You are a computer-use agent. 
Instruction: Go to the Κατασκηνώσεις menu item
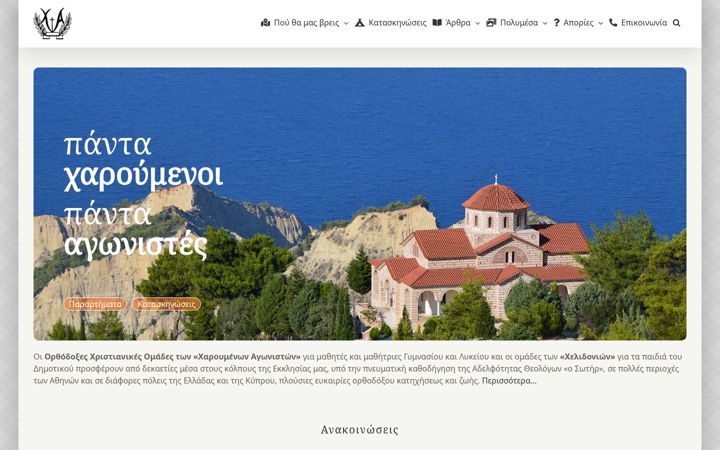point(397,22)
